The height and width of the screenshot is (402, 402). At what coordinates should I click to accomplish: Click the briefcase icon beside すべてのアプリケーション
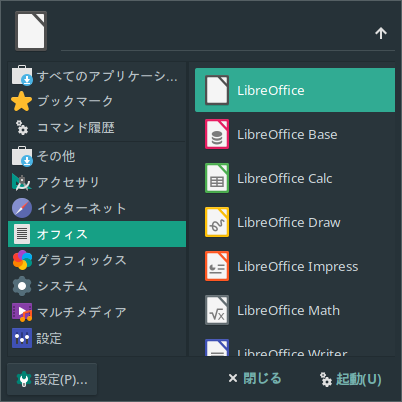tap(22, 75)
